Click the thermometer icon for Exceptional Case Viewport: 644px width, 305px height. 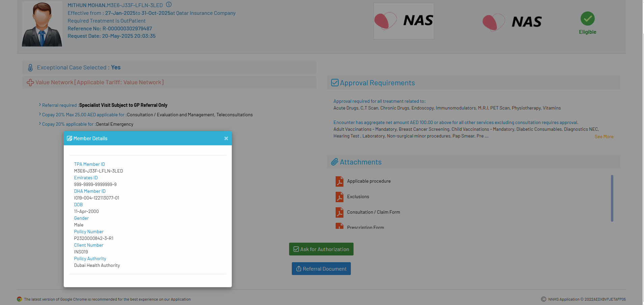[x=30, y=68]
